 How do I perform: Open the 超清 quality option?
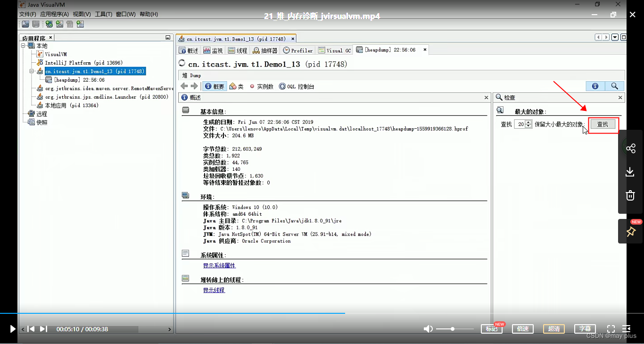click(x=554, y=329)
